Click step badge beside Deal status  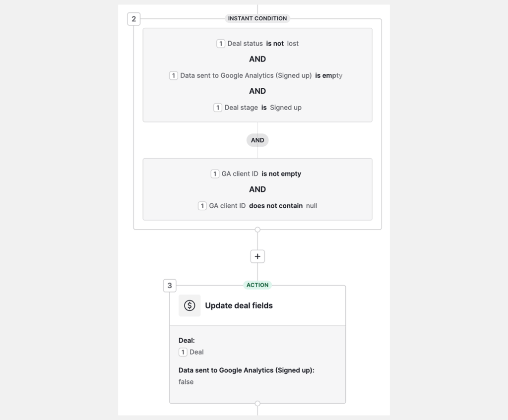(x=221, y=44)
